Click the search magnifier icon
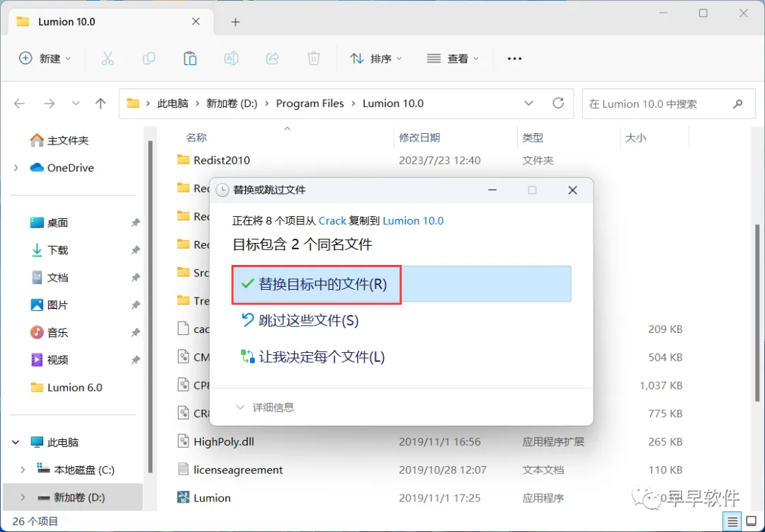 (x=737, y=103)
